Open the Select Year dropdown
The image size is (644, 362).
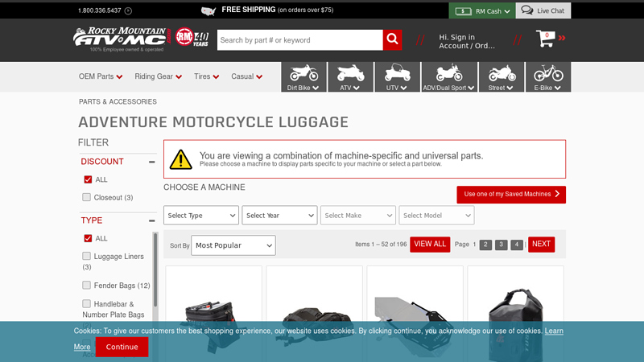coord(279,216)
